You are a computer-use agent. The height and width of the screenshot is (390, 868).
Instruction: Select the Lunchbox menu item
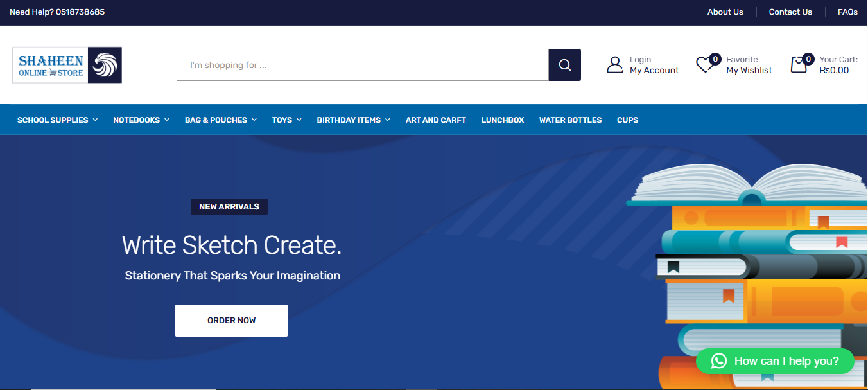[x=503, y=120]
